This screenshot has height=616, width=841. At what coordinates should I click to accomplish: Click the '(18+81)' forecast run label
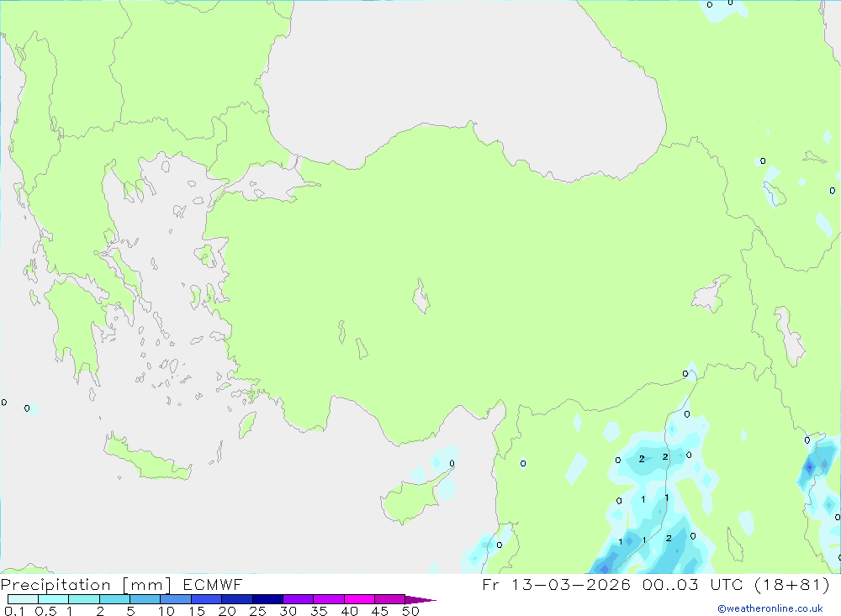792,584
